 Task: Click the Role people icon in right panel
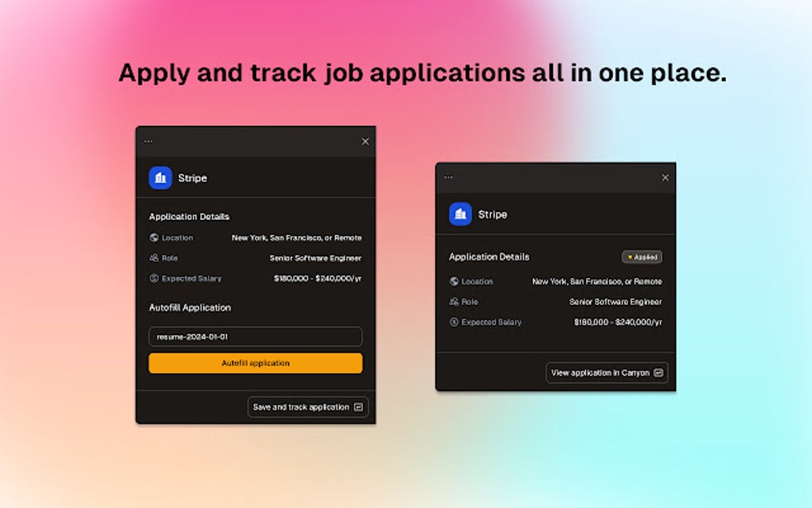(x=454, y=302)
